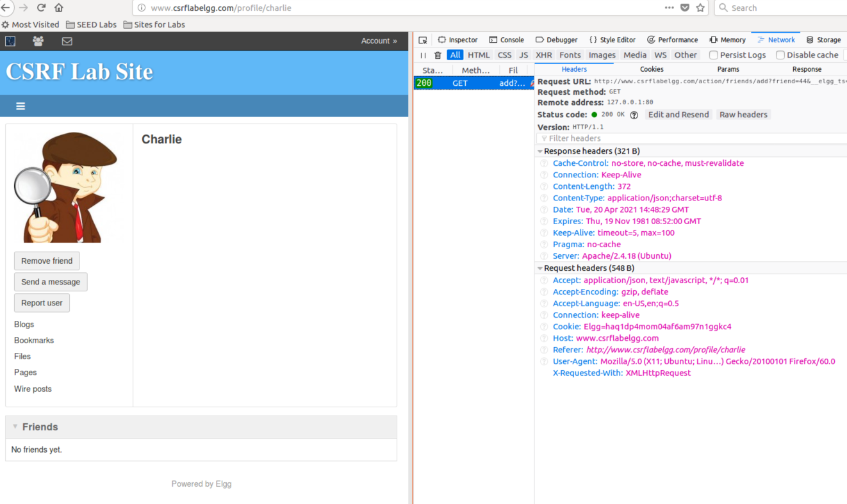Click help icon beside User-Agent header
The height and width of the screenshot is (504, 847).
545,361
